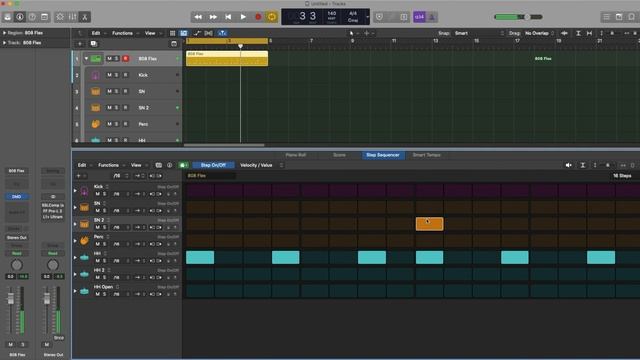Toggle the sequencer preview speaker icon
Screen dimensions: 640x360
click(x=569, y=165)
